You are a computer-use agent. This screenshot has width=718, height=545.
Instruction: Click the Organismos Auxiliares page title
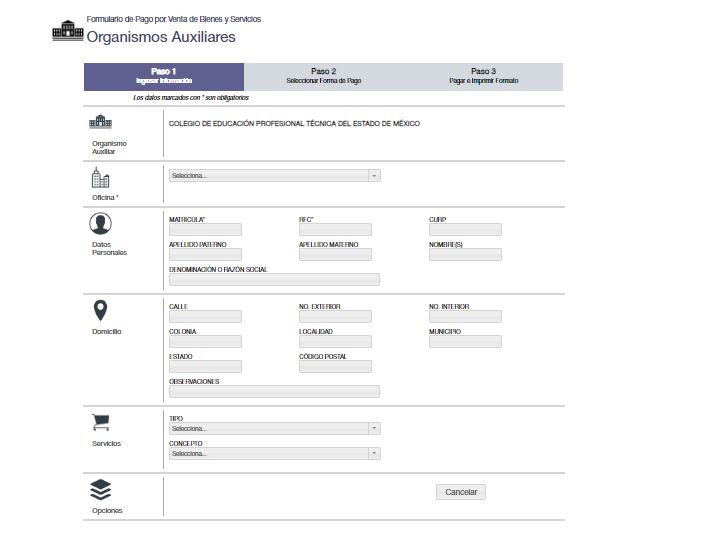(161, 37)
